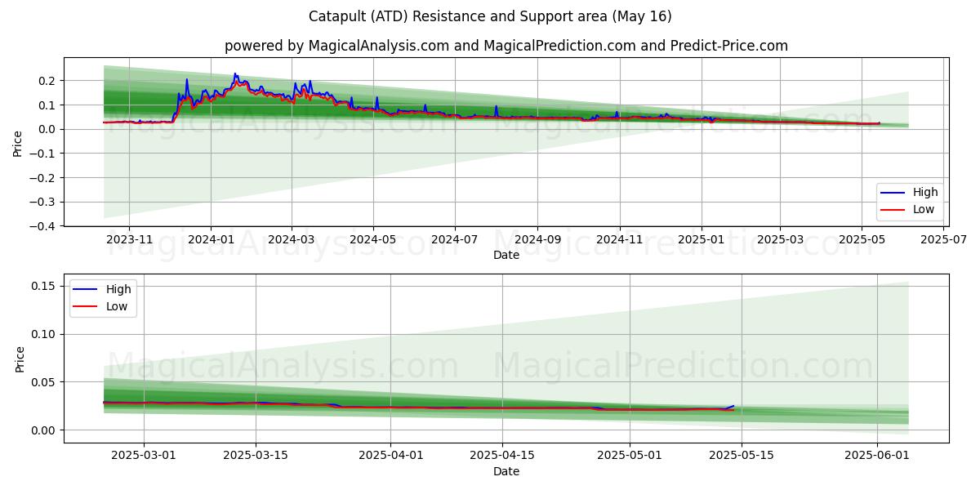Image resolution: width=980 pixels, height=490 pixels.
Task: Click 'High' in the lower chart legend
Action: pyautogui.click(x=118, y=289)
